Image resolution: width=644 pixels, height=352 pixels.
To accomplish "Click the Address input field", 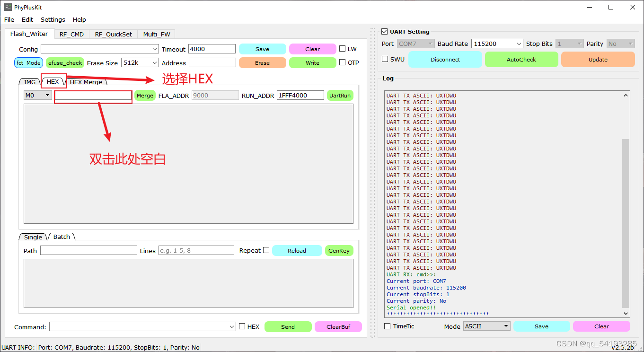I will (x=212, y=62).
